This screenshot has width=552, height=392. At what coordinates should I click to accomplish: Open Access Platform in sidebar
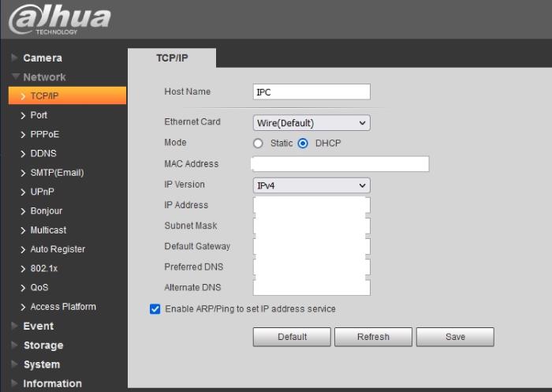click(x=62, y=307)
